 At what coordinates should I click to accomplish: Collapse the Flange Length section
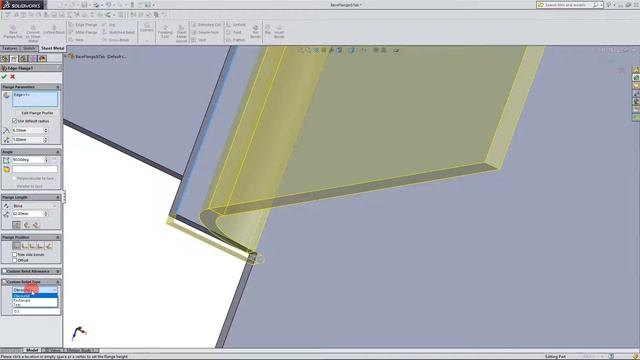point(58,198)
